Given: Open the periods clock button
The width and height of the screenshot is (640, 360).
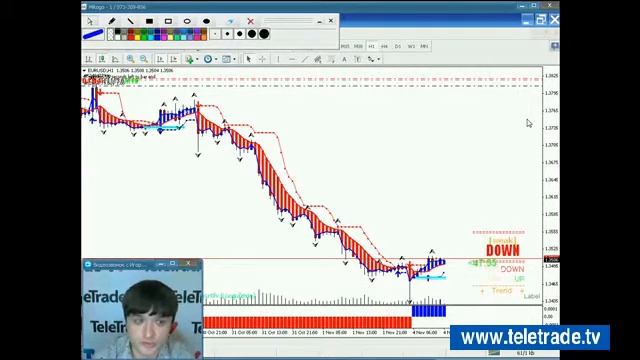Looking at the screenshot, I should (208, 59).
